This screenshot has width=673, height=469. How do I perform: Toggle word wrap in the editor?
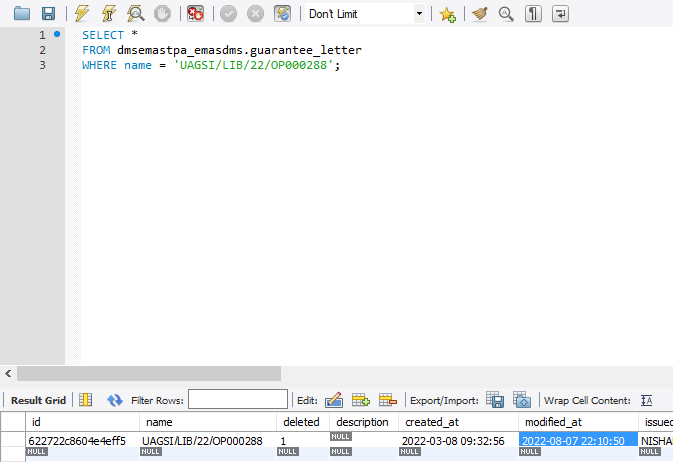[x=561, y=14]
